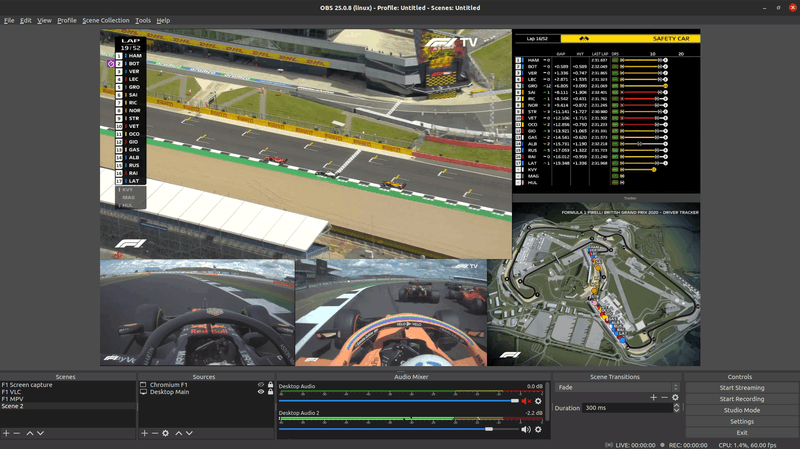
Task: Open the Help menu
Action: (163, 20)
